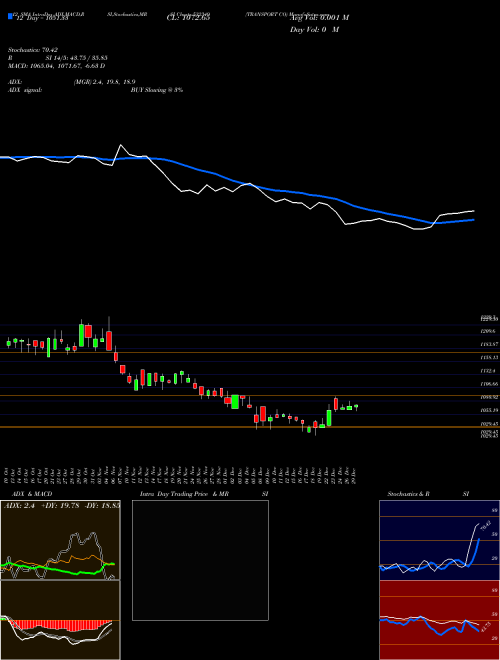The image size is (500, 660).
Task: Click the 'Avg Vol: 0.001 M' label
Action: [319, 18]
